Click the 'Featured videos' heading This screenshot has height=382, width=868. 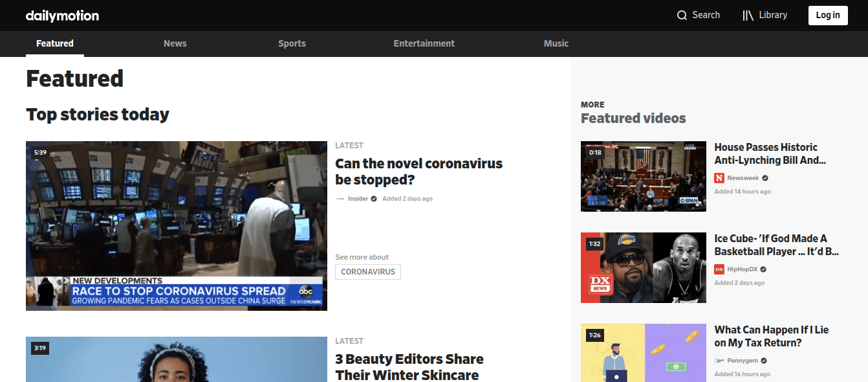(633, 118)
